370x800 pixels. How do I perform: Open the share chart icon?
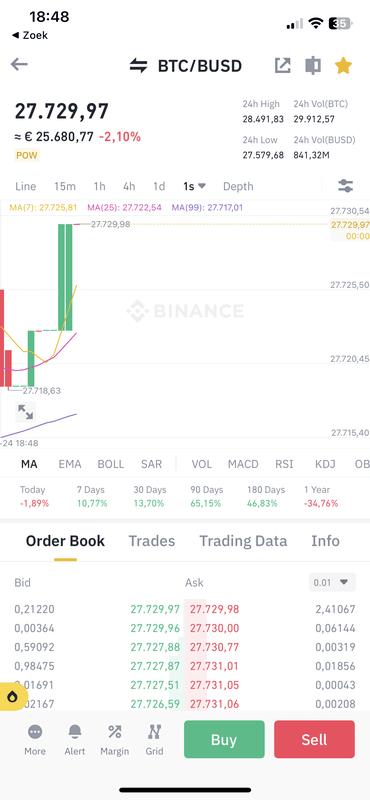pos(282,65)
